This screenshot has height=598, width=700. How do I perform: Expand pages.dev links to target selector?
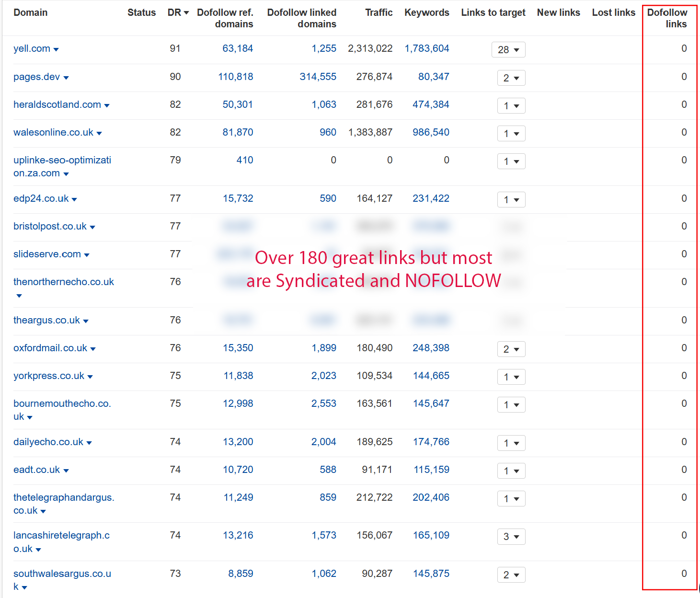pyautogui.click(x=511, y=78)
